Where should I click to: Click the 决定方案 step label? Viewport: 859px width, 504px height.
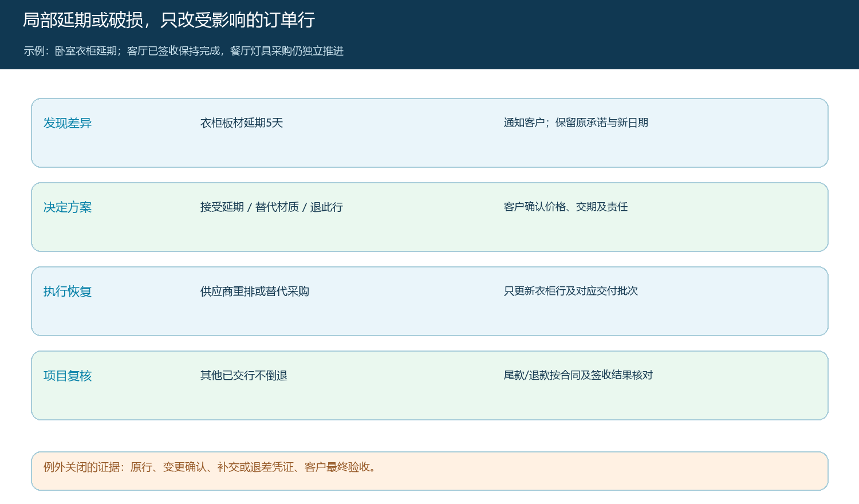[68, 207]
